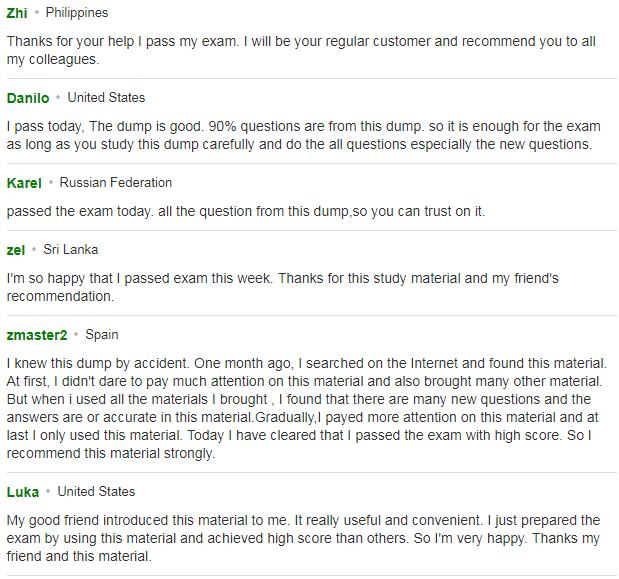Viewport: 619px width, 579px height.
Task: Click the reviewer name Karel
Action: [24, 183]
